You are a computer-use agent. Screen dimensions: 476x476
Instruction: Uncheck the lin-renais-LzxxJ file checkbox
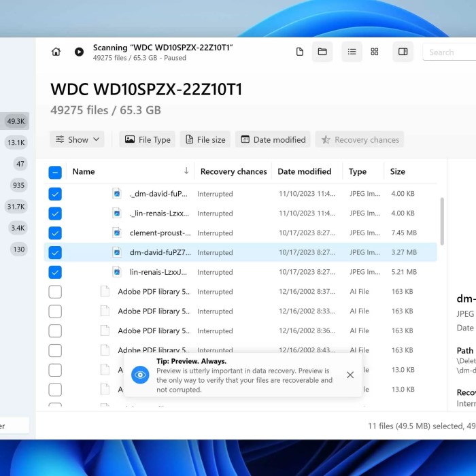click(x=55, y=272)
